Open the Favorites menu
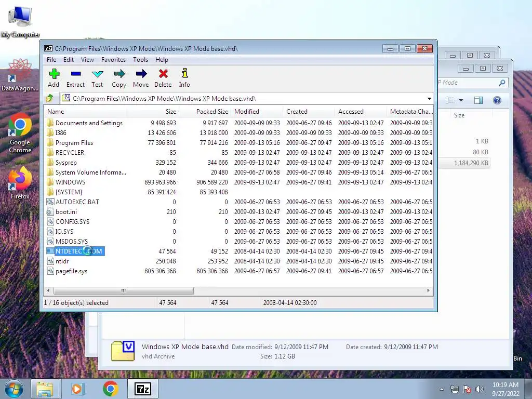This screenshot has height=399, width=532. point(113,60)
